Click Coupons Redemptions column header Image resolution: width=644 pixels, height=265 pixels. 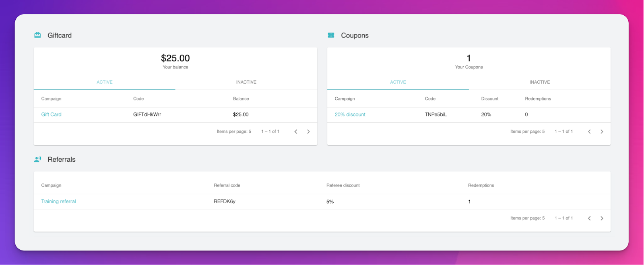(x=538, y=99)
